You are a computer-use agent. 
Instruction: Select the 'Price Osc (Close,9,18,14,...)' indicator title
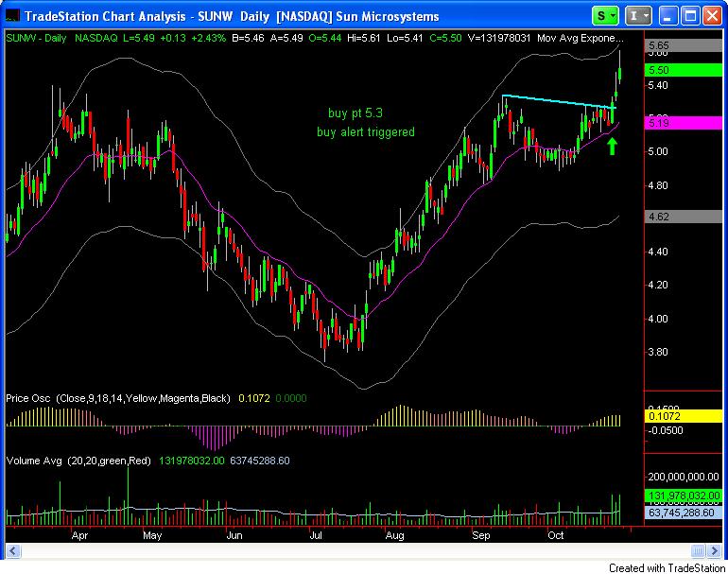118,398
